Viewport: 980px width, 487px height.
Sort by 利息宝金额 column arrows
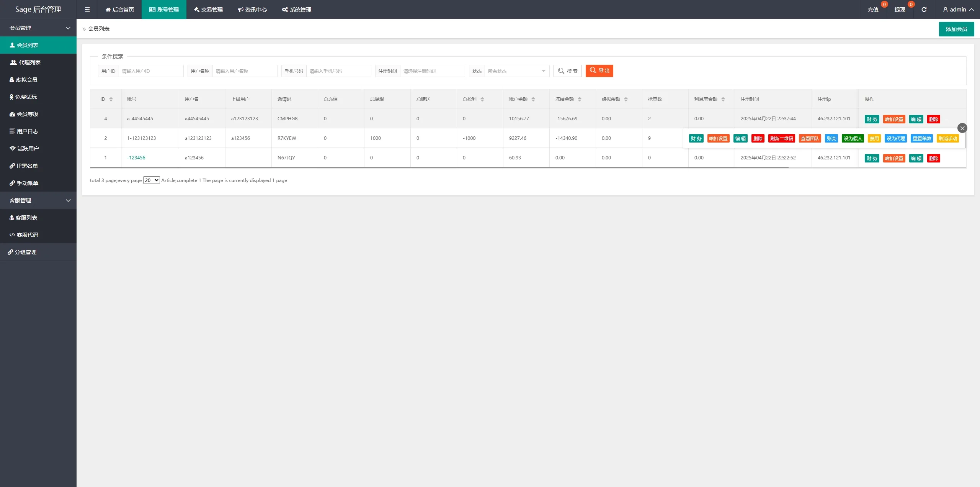coord(723,99)
